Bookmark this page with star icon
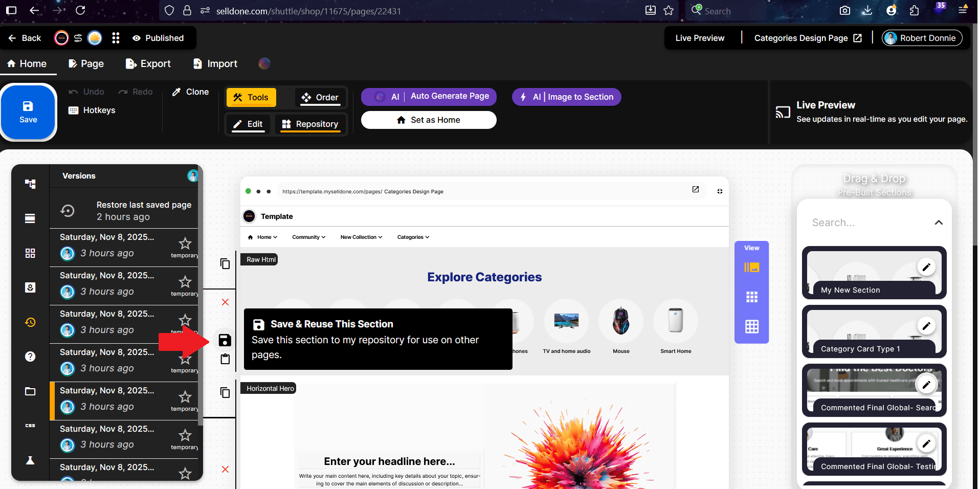The height and width of the screenshot is (489, 980). pyautogui.click(x=669, y=10)
